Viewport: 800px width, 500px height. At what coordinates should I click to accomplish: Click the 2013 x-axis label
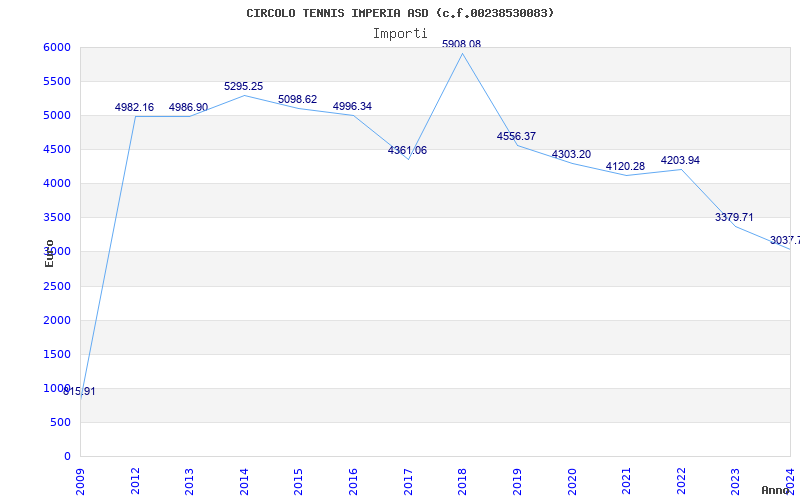[x=189, y=481]
